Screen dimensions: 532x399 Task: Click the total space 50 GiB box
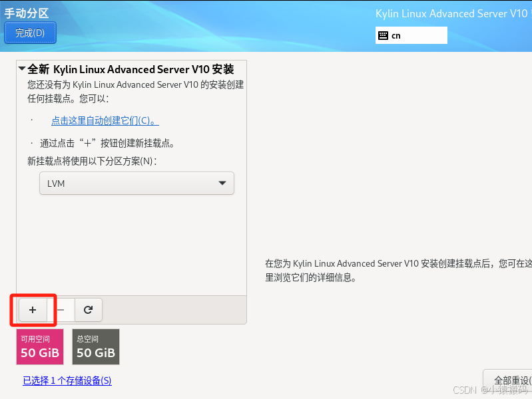pyautogui.click(x=96, y=346)
